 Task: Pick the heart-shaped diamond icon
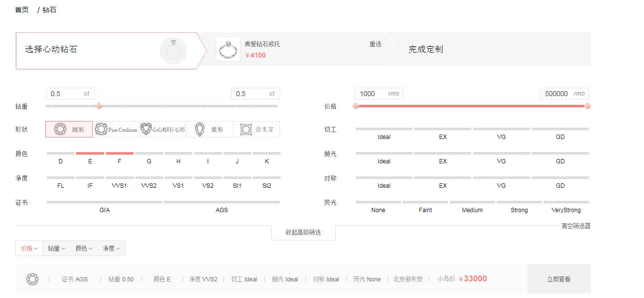click(x=146, y=129)
